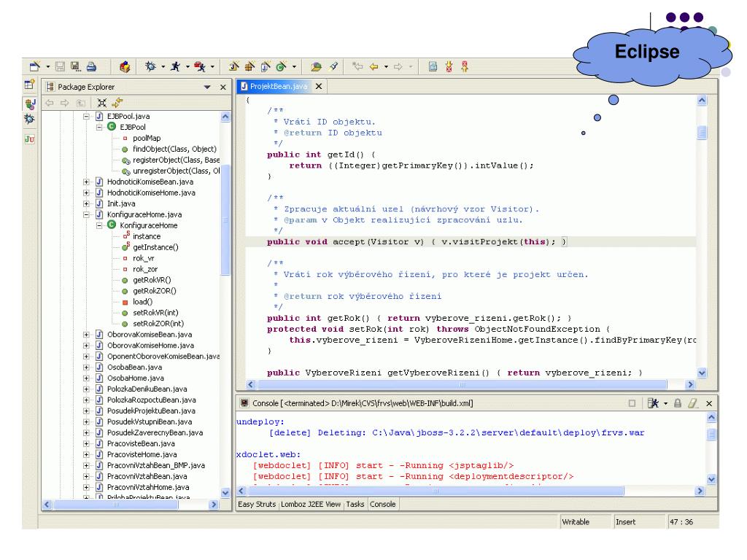Select the Console tab at the bottom
The image size is (747, 560).
coord(382,505)
